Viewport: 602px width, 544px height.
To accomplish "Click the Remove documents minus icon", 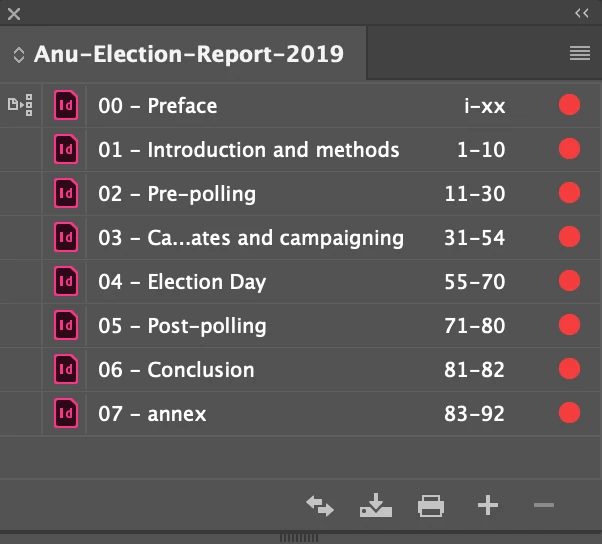I will (544, 505).
